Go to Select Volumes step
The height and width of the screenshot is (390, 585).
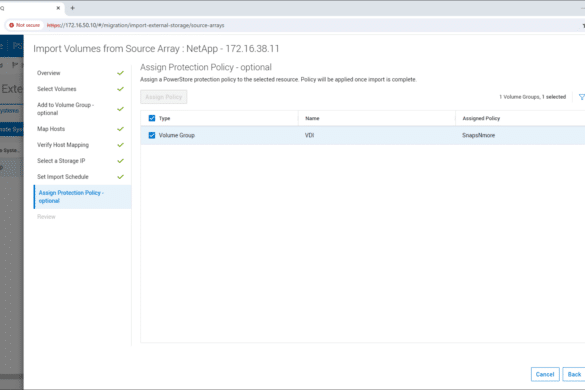click(57, 89)
